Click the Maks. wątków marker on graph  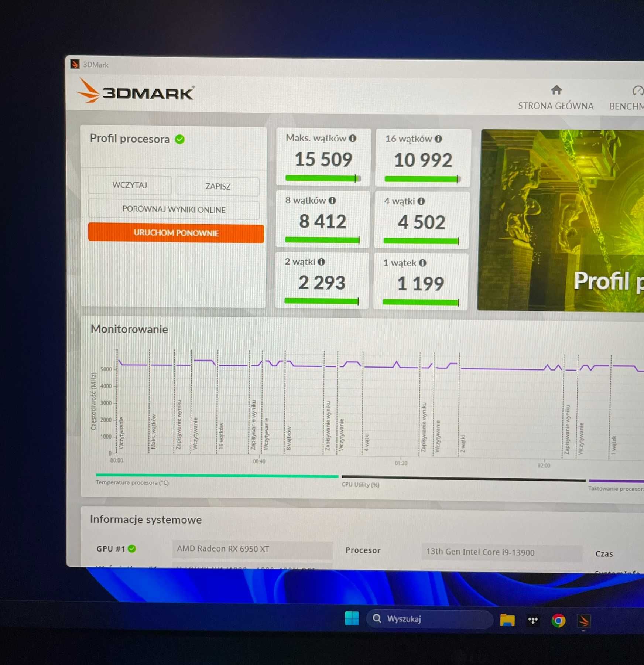click(153, 431)
